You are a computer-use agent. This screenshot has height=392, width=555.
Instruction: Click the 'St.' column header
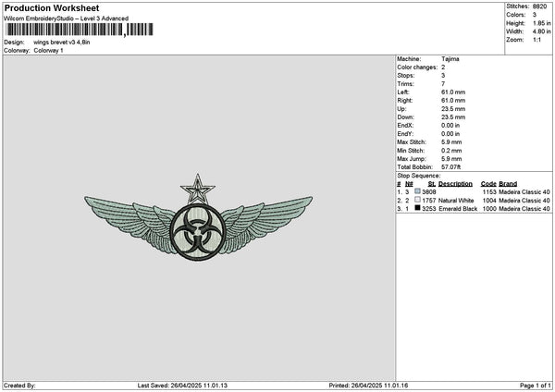(x=432, y=184)
